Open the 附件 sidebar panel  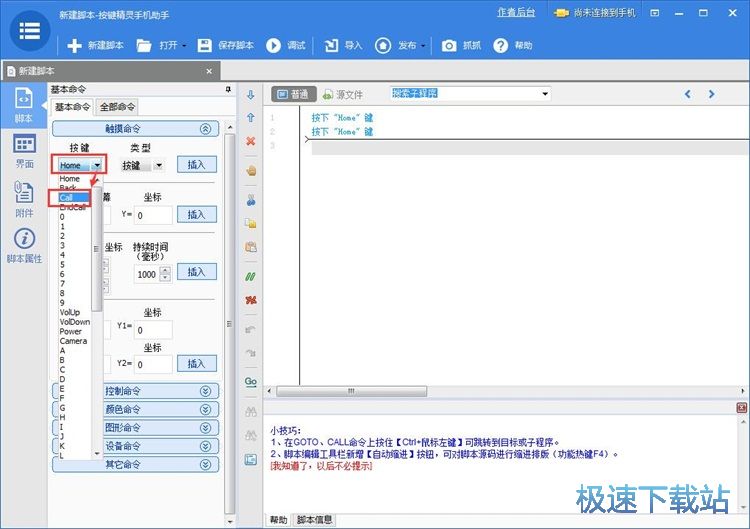pyautogui.click(x=24, y=198)
